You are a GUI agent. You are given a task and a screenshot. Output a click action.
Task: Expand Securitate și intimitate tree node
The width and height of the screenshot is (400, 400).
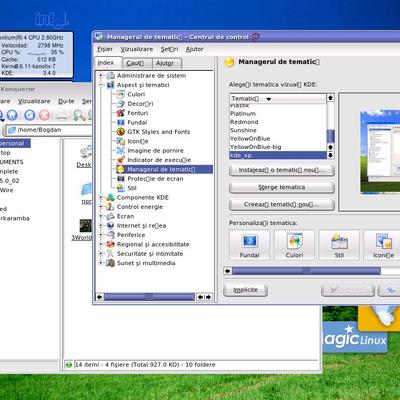tap(101, 254)
